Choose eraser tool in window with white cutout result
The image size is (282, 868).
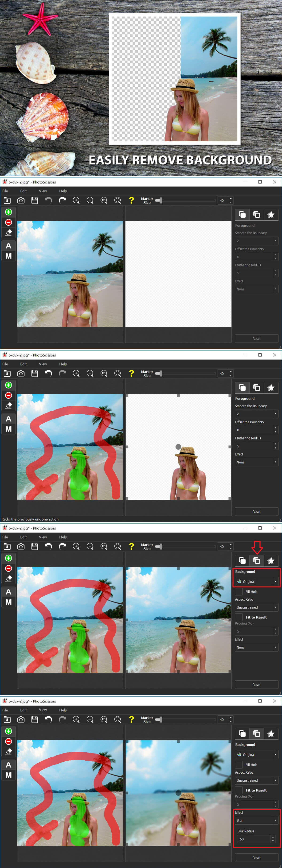tap(8, 406)
